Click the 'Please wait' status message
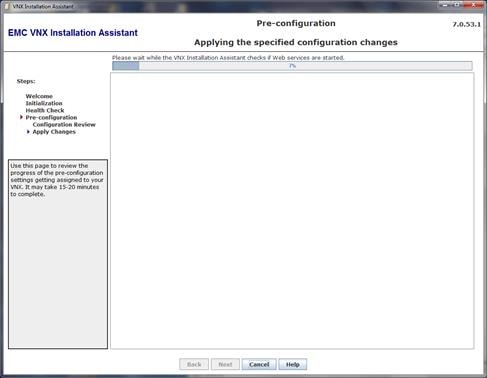 228,58
